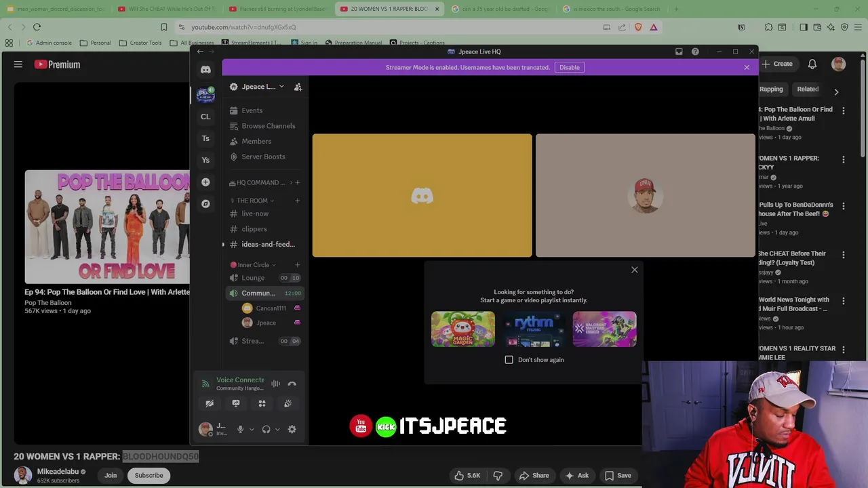Mute the microphone in Discord user panel
The height and width of the screenshot is (488, 868).
point(240,429)
